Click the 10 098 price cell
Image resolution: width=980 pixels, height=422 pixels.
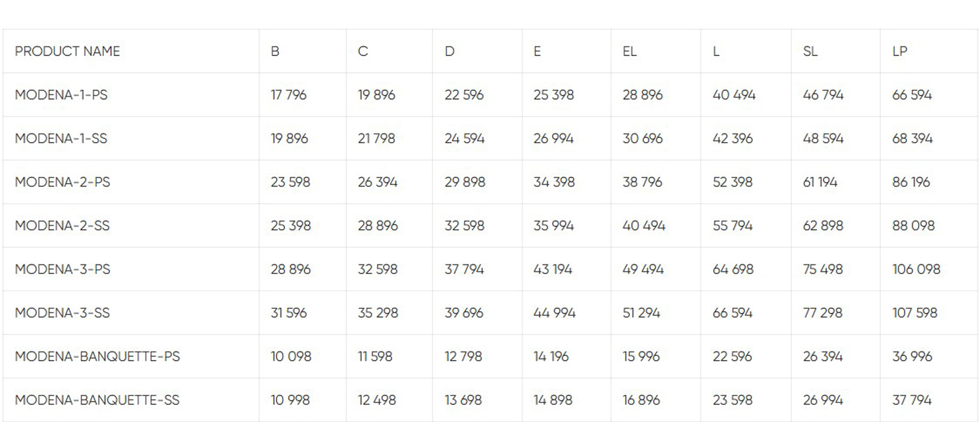pyautogui.click(x=291, y=356)
